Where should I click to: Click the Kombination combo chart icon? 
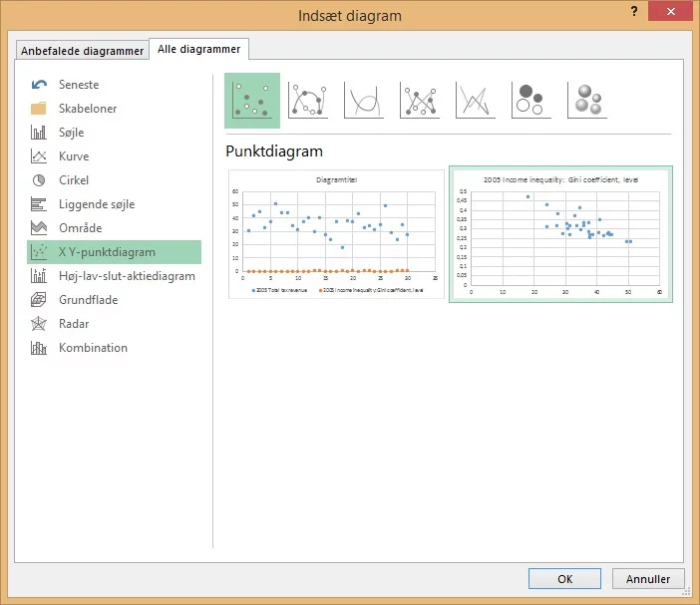coord(39,348)
